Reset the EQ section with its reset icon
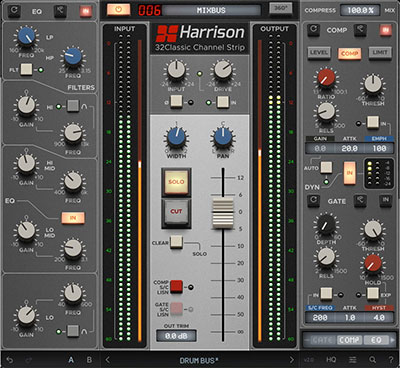This screenshot has width=400, height=368. point(14,11)
